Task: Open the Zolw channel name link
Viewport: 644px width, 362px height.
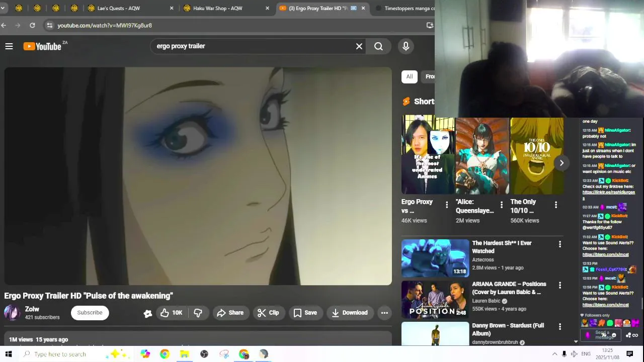Action: pos(32,309)
